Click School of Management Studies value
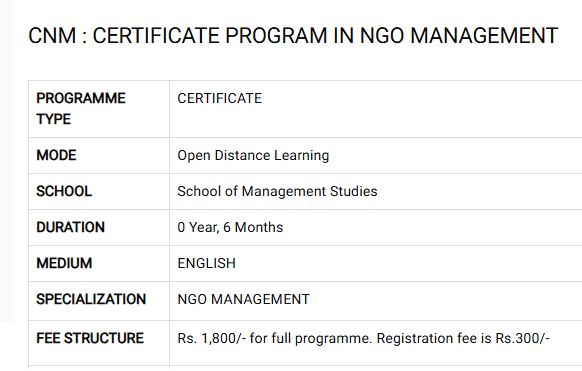This screenshot has width=582, height=371. [277, 191]
